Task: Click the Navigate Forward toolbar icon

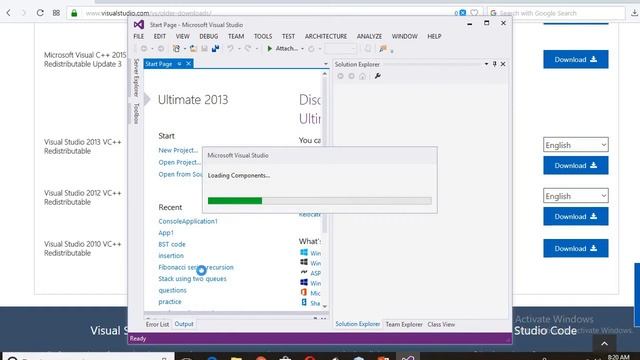Action: point(161,49)
